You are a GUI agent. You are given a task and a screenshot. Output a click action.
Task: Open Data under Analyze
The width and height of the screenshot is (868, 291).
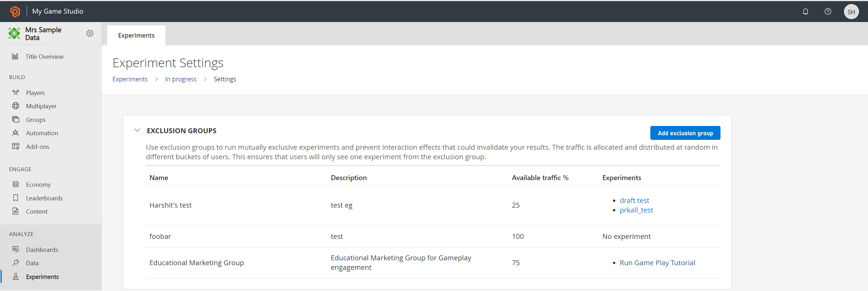point(32,263)
